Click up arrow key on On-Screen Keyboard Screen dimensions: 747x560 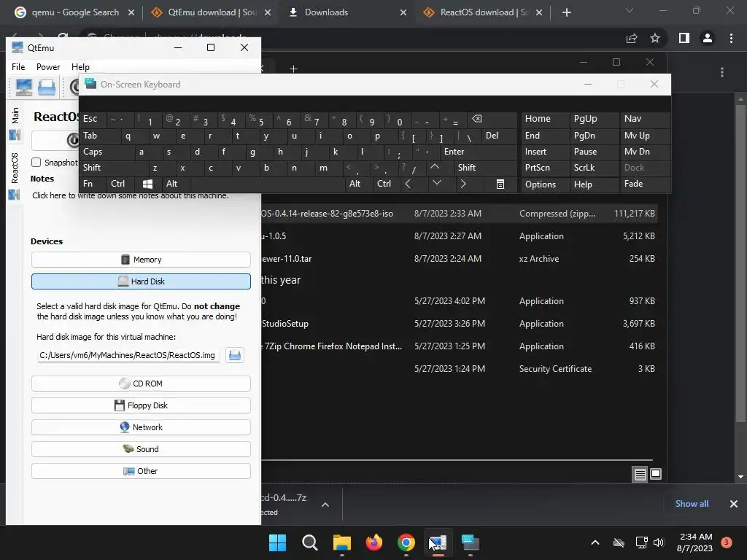point(435,167)
